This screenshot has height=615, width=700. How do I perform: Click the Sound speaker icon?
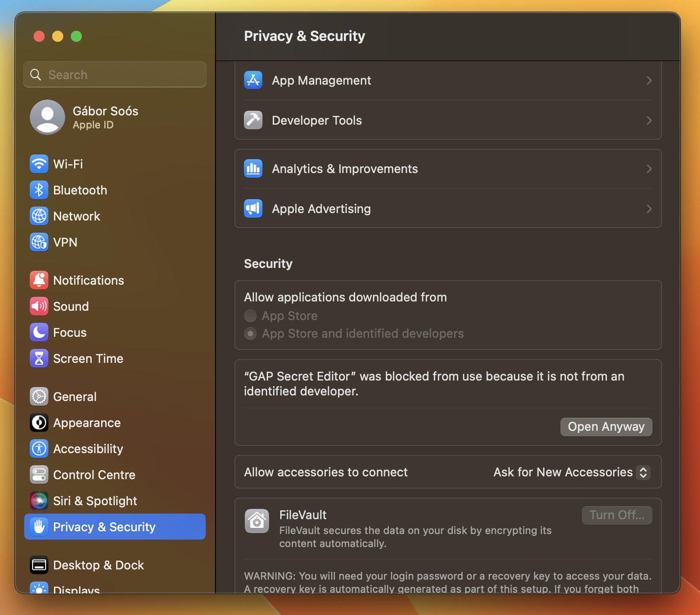pyautogui.click(x=39, y=306)
